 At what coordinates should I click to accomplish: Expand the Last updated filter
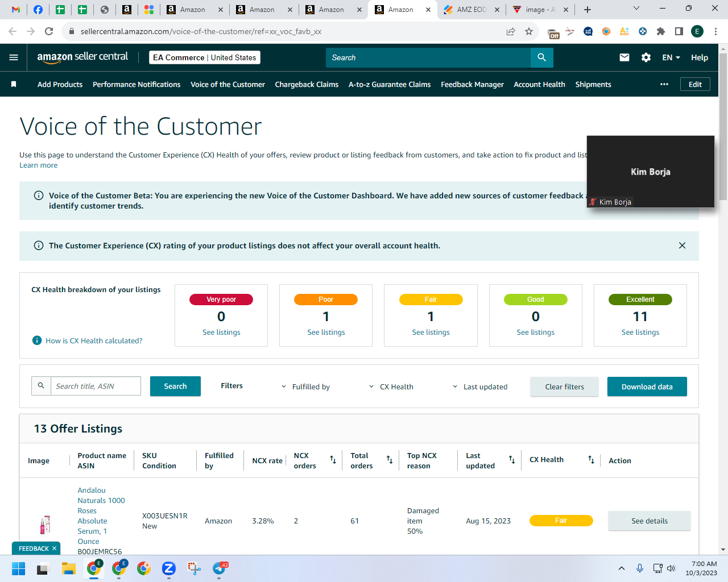click(480, 386)
